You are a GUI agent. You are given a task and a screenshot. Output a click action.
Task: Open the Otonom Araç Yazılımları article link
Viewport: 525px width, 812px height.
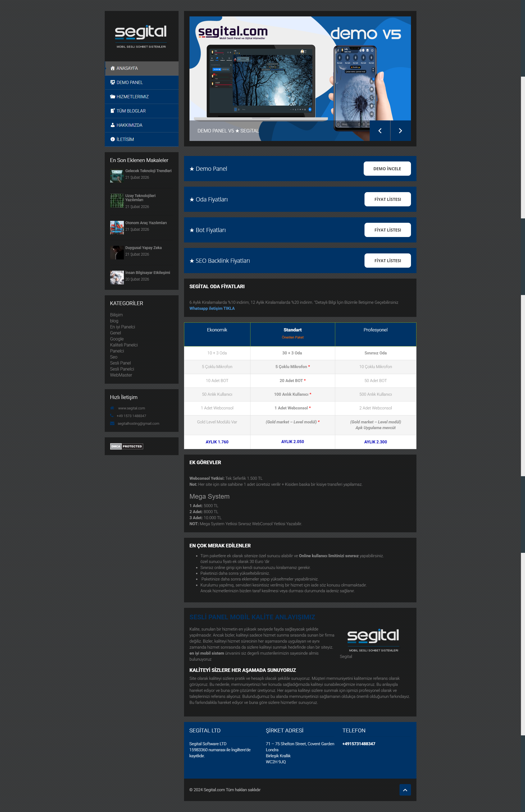[146, 223]
